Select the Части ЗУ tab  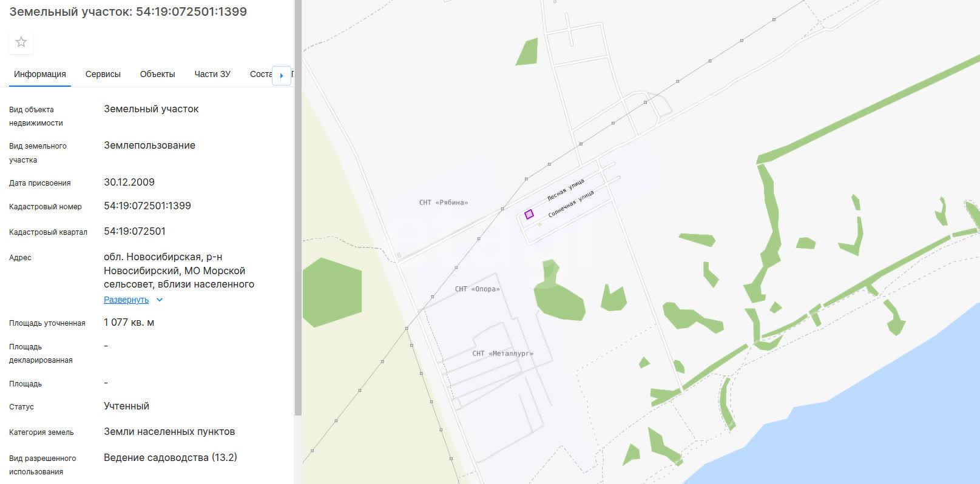[x=212, y=74]
